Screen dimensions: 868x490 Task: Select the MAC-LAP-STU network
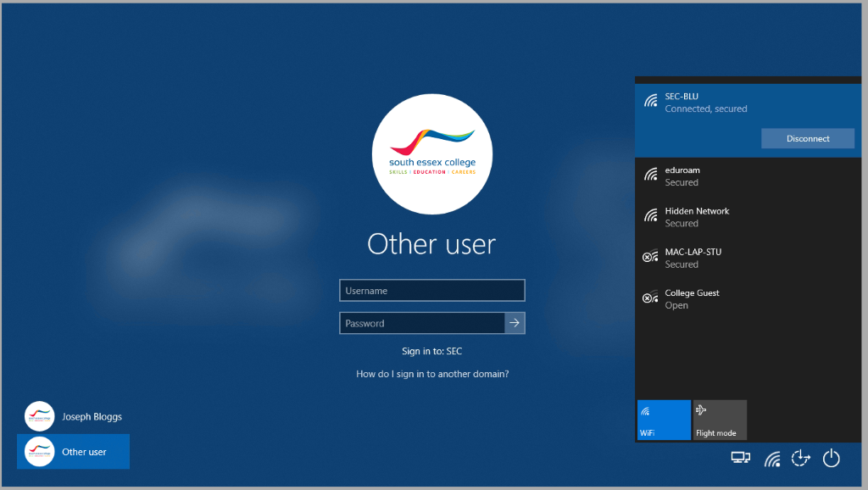click(x=748, y=258)
